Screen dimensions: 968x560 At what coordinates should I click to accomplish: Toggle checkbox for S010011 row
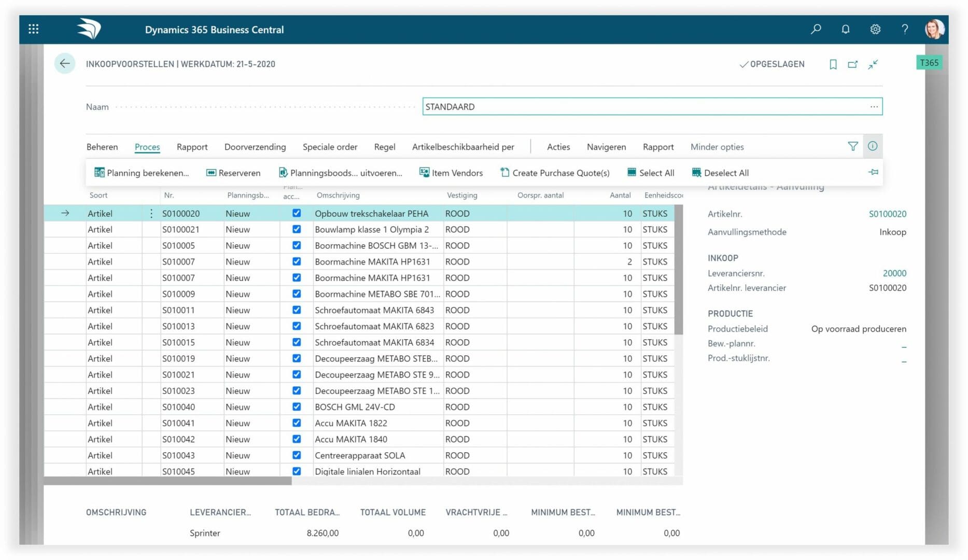[297, 310]
